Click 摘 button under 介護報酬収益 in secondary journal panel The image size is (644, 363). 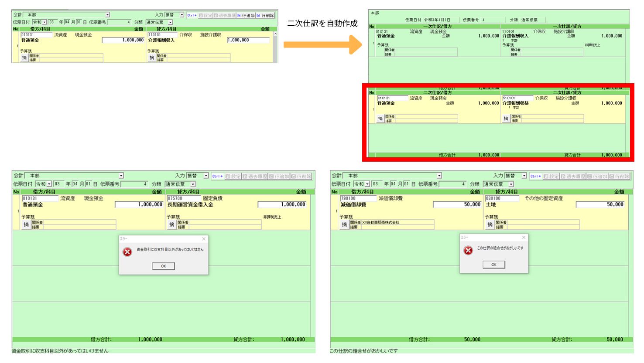pos(506,119)
